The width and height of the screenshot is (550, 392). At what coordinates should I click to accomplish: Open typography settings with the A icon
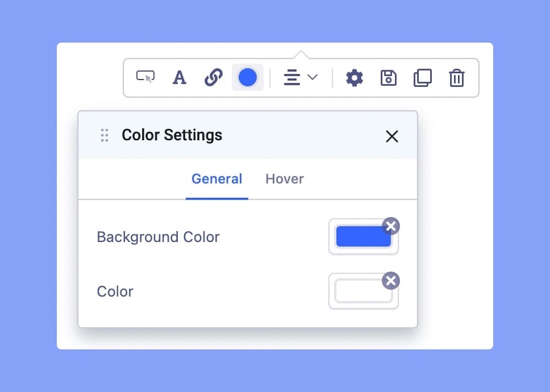pos(179,78)
